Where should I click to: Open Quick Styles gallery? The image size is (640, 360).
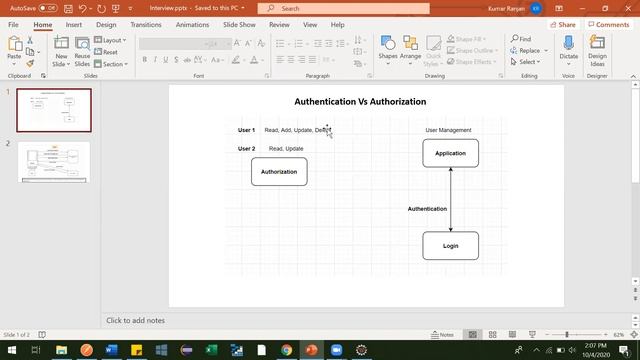433,51
